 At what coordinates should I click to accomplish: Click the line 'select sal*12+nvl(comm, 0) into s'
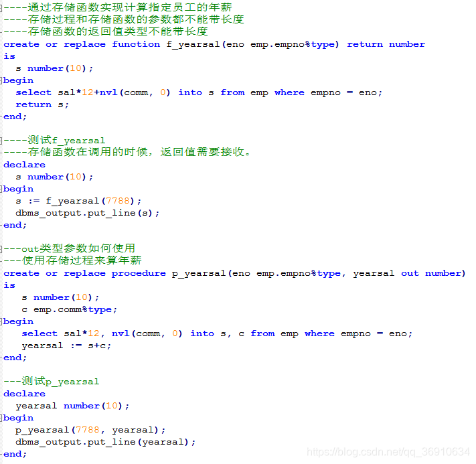tap(199, 92)
